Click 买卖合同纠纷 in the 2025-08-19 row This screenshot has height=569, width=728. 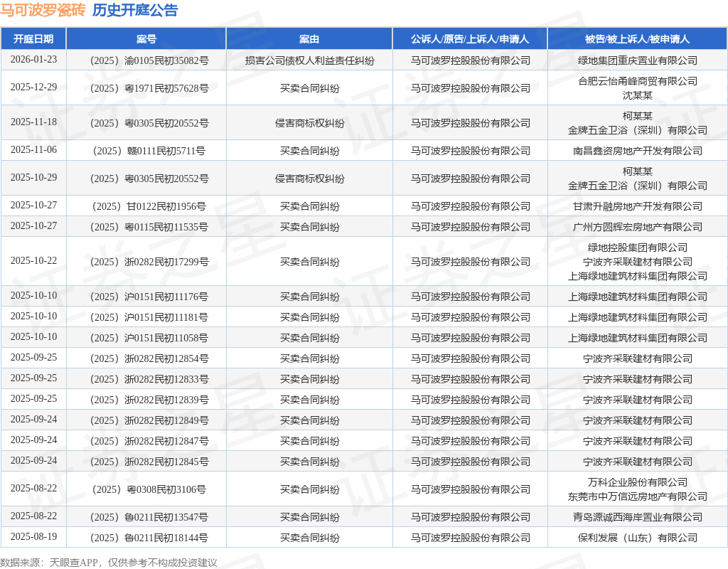coord(310,538)
